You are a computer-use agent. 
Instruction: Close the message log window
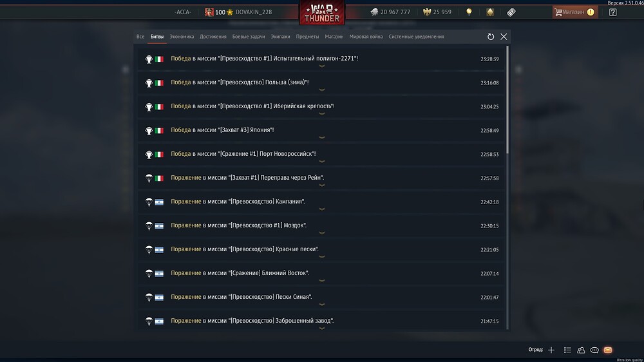[504, 37]
